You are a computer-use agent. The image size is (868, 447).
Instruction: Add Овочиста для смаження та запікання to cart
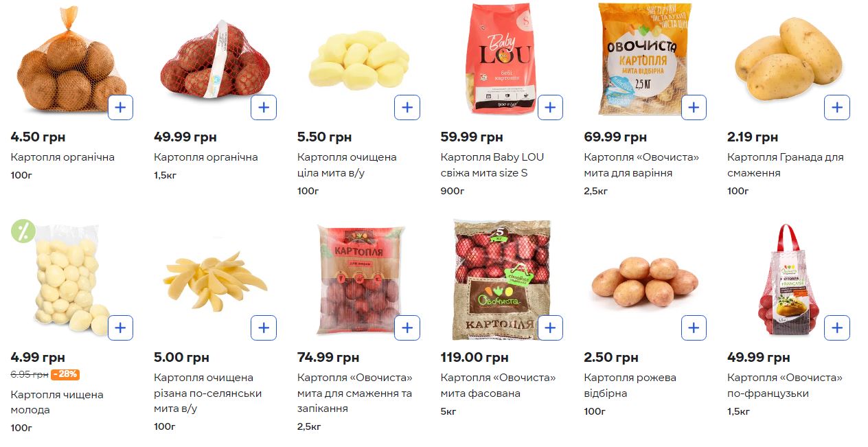pyautogui.click(x=407, y=328)
